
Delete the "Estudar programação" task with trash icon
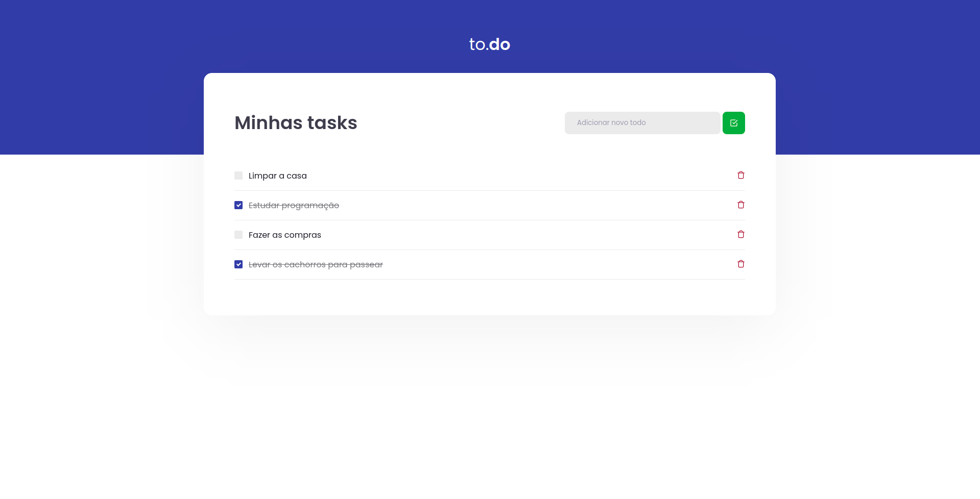click(x=741, y=205)
